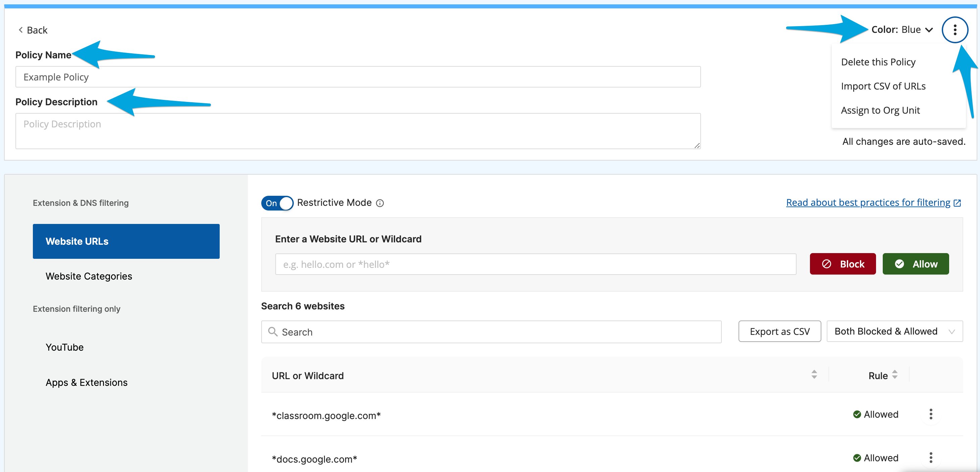This screenshot has height=472, width=980.
Task: Turn off Restrictive Mode toggle
Action: point(277,203)
